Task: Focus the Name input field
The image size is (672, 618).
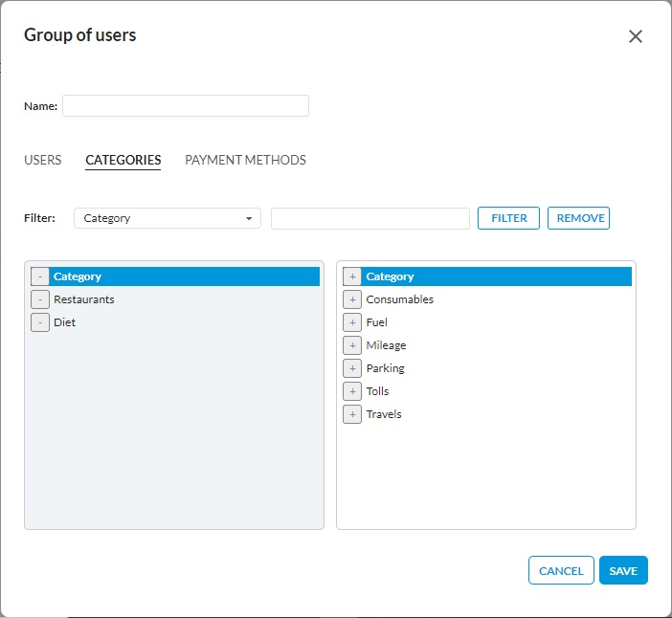Action: tap(186, 105)
